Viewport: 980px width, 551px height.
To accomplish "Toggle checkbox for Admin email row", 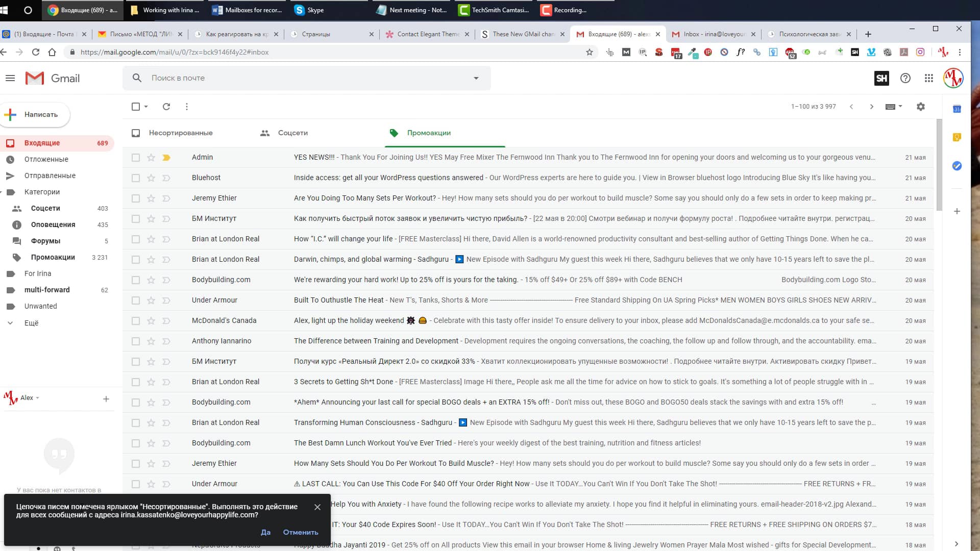I will coord(135,157).
